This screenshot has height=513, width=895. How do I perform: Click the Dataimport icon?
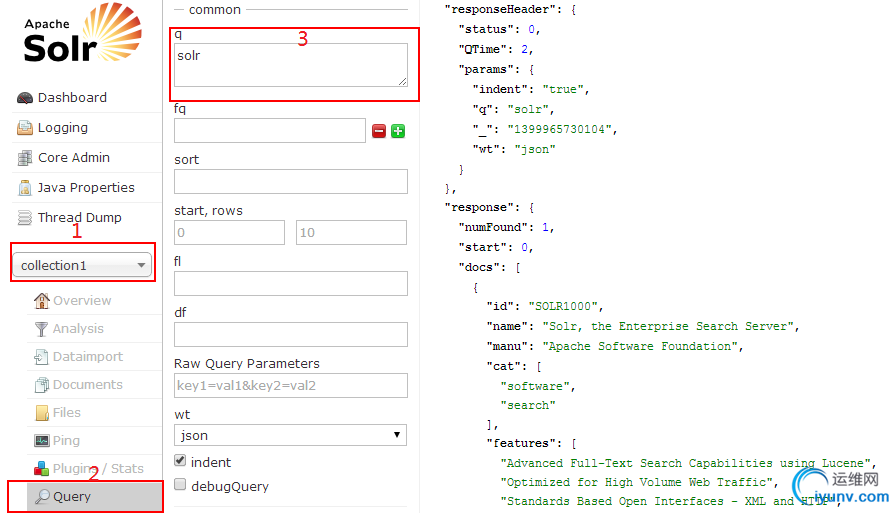(41, 357)
